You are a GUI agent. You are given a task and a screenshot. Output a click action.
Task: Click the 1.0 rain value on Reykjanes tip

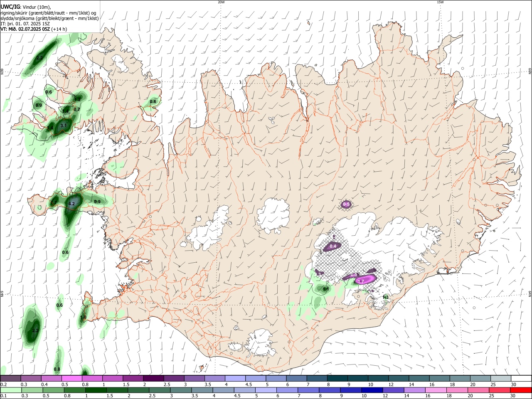[83, 318]
